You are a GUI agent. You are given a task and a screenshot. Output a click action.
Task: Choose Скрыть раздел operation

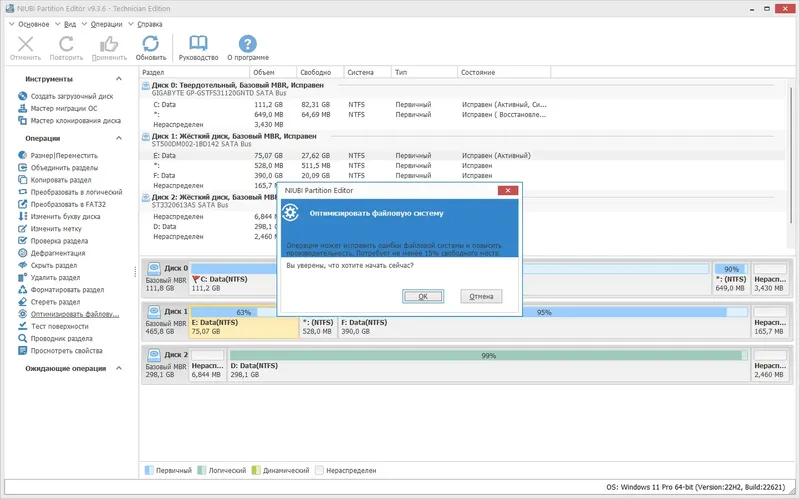click(x=47, y=265)
